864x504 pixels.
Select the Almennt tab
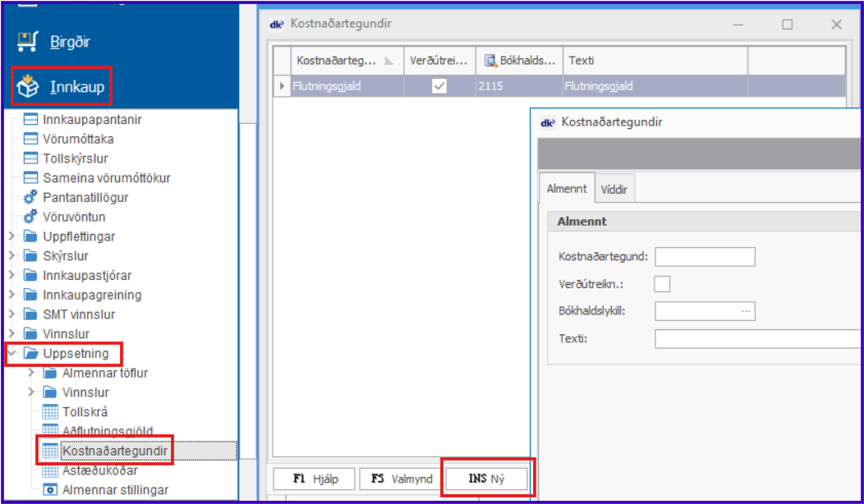[566, 189]
